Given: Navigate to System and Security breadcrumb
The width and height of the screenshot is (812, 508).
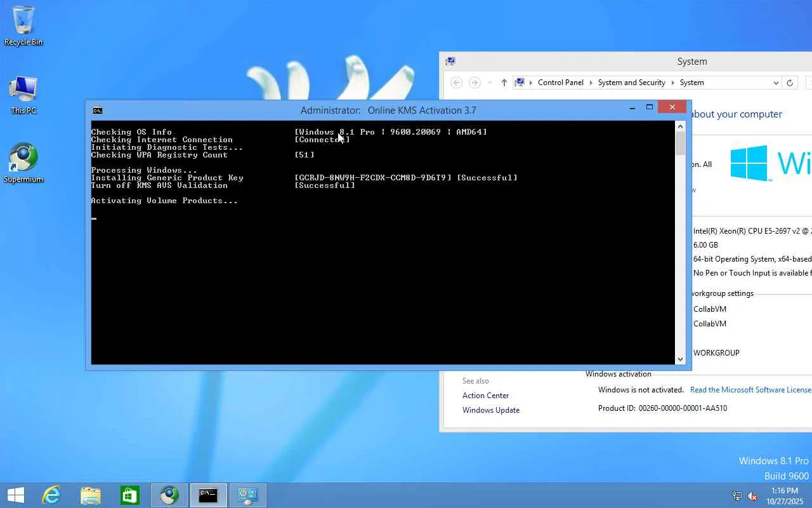Looking at the screenshot, I should click(632, 83).
